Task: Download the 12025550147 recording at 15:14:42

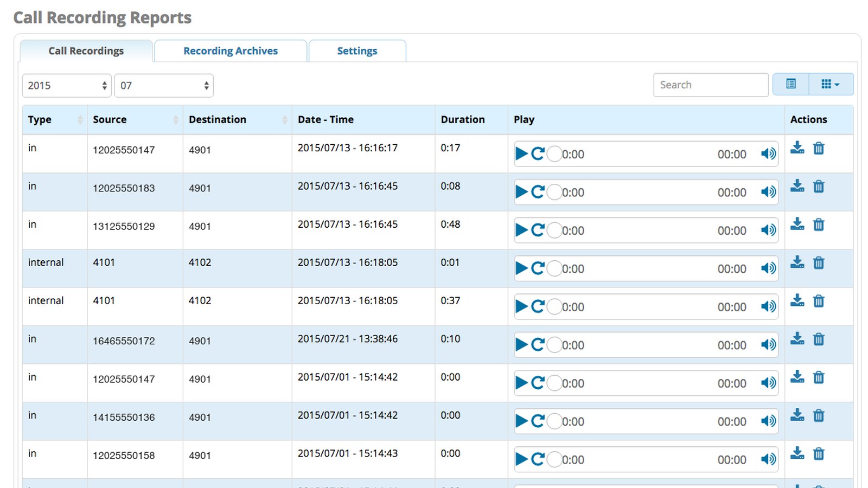Action: click(x=797, y=377)
